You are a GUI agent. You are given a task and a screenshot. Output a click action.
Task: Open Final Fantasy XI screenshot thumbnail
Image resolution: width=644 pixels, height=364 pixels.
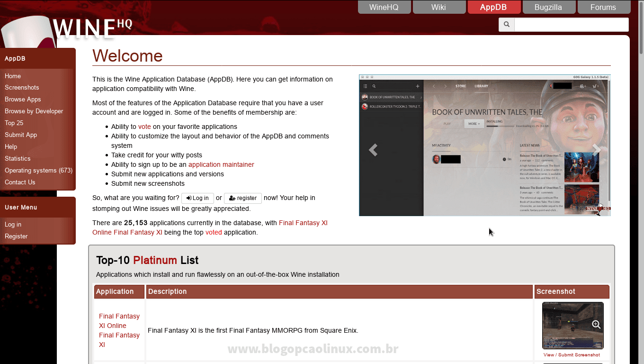click(x=572, y=326)
